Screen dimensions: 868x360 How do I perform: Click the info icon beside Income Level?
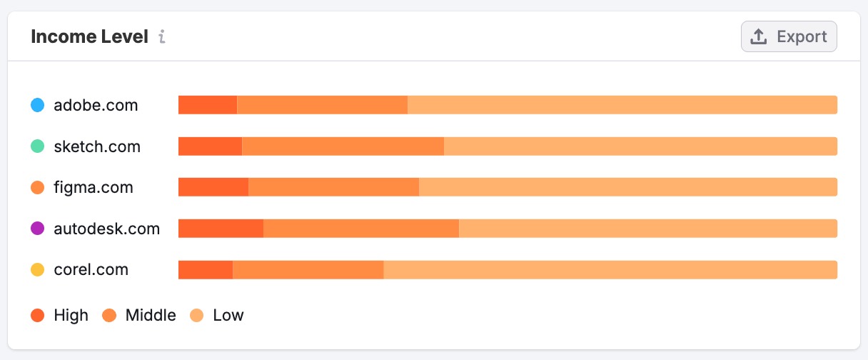162,37
